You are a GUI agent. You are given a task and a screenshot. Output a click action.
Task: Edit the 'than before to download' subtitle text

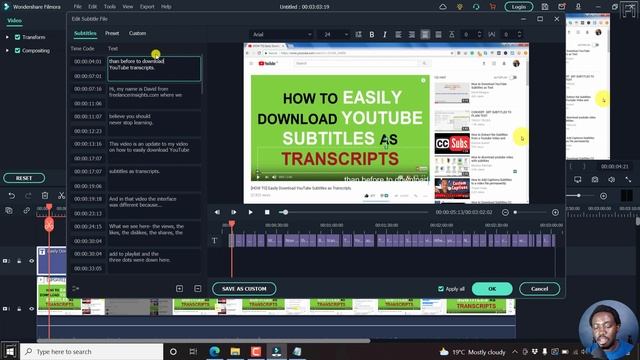[154, 69]
